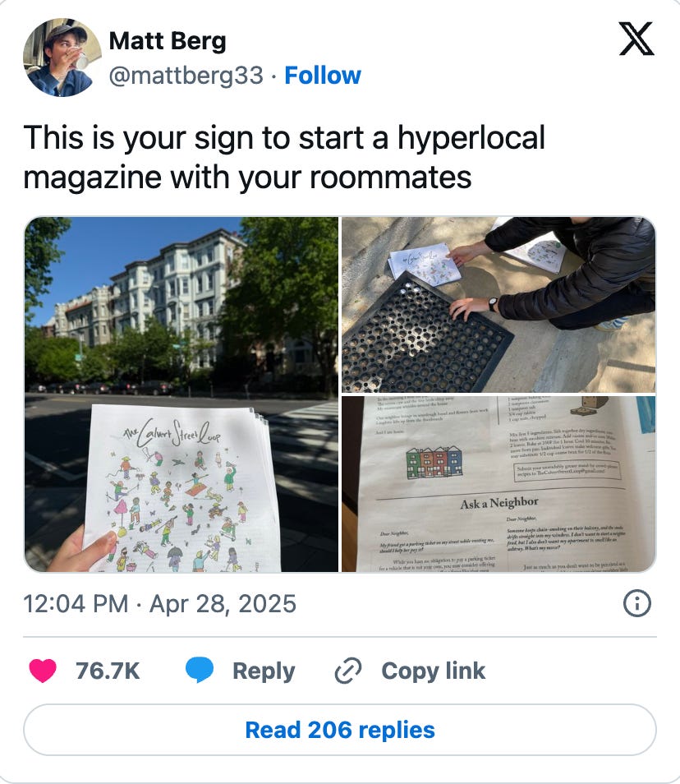Click the pink heart like icon
This screenshot has width=680, height=784.
tap(43, 671)
